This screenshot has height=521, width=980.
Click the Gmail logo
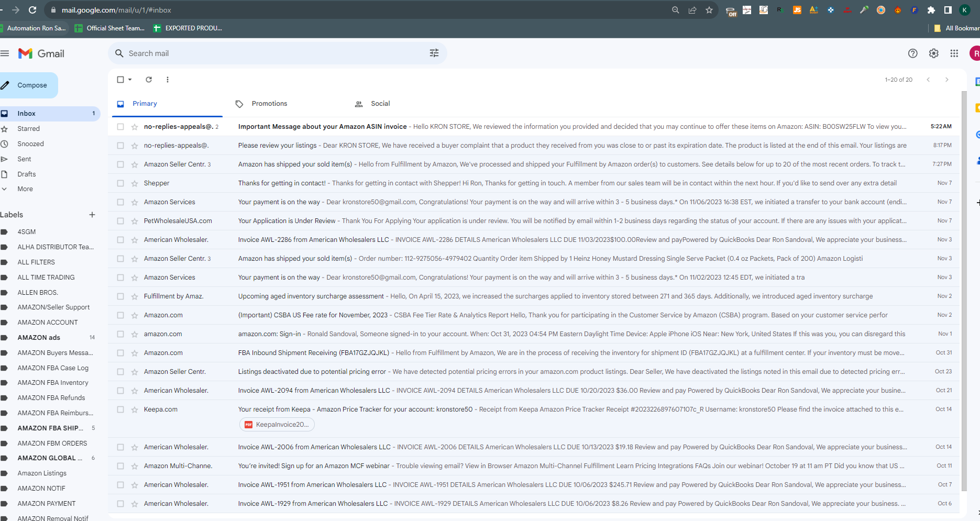tap(41, 53)
